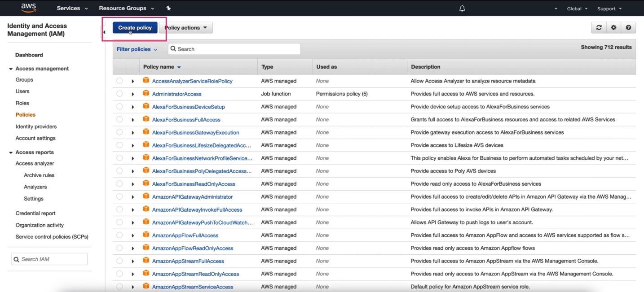This screenshot has width=644, height=292.
Task: Click the Search IAM input field
Action: (49, 259)
